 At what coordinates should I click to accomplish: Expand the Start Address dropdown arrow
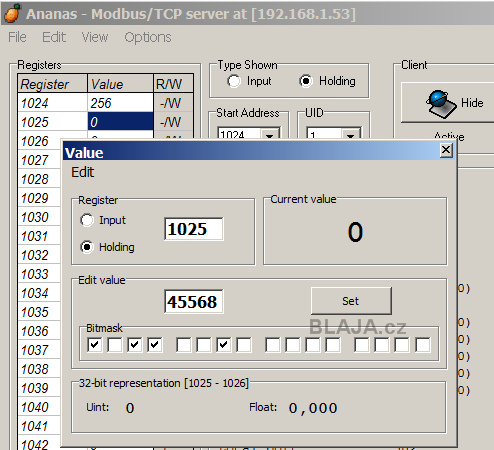click(x=269, y=134)
